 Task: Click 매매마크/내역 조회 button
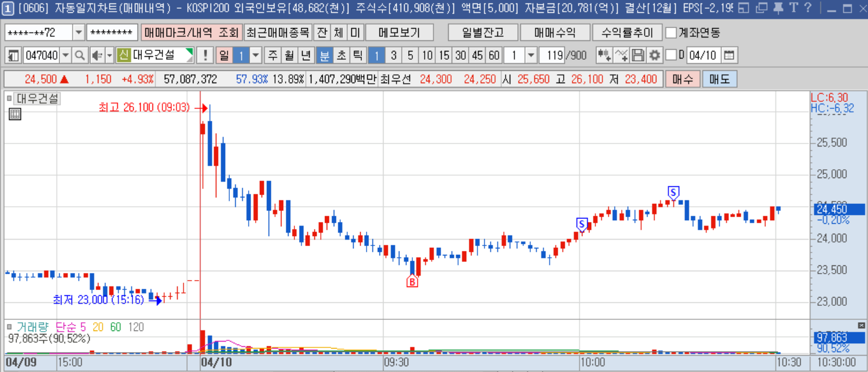(x=191, y=32)
